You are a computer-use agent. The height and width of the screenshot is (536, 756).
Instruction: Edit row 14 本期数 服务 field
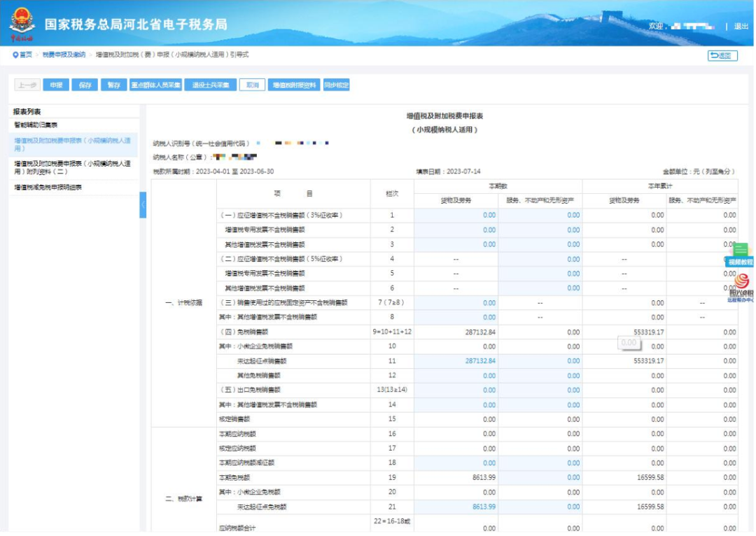coord(541,406)
